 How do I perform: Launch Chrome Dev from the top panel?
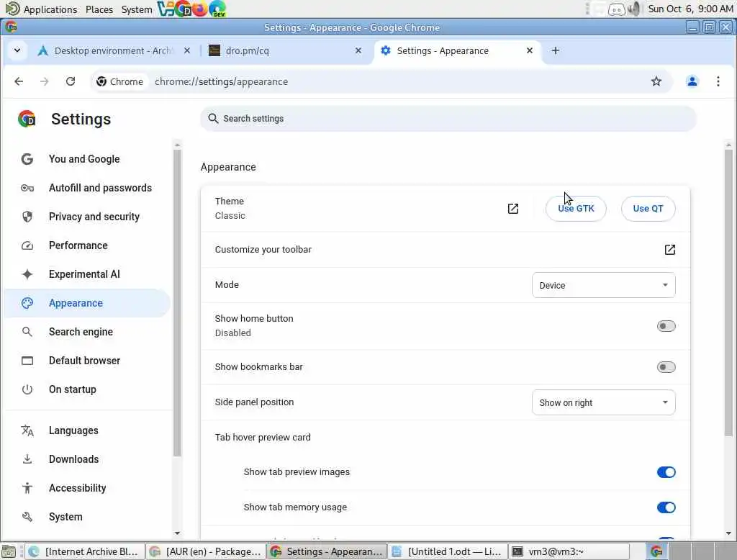[184, 9]
